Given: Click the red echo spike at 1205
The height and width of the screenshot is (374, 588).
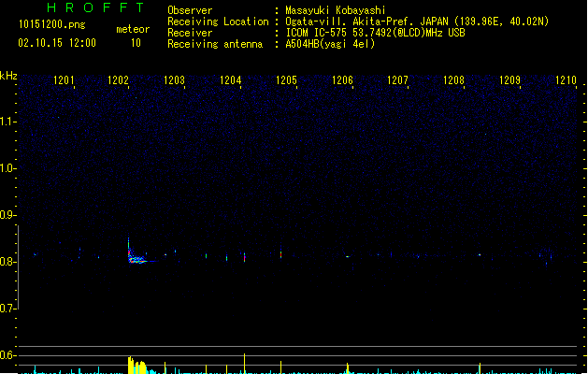Looking at the screenshot, I should [280, 254].
